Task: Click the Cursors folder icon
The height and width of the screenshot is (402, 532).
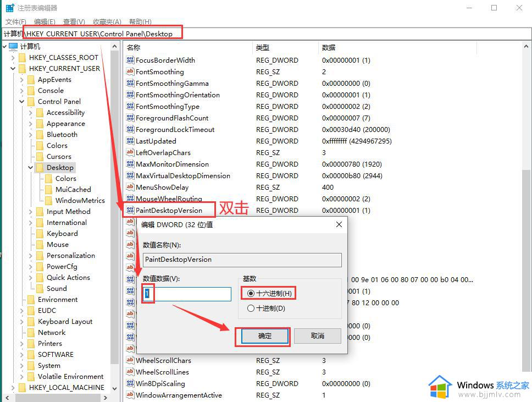Action: pos(40,157)
